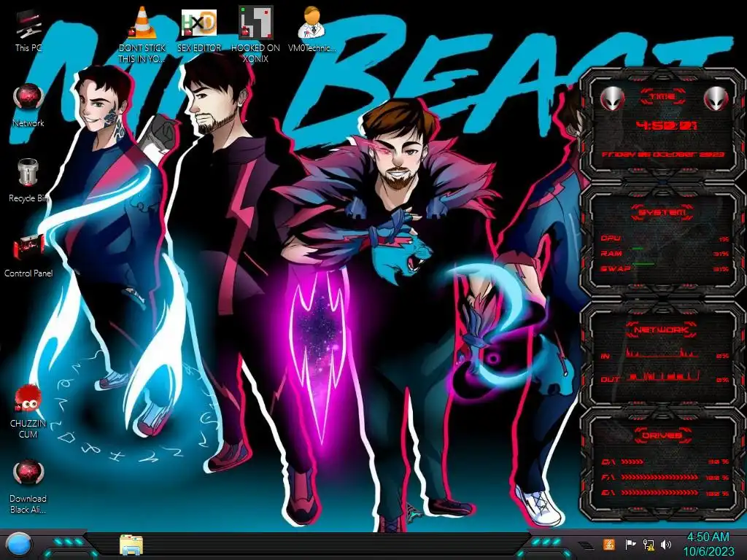
Task: Open the 'Download Black Ali...' desktop shortcut
Action: (28, 486)
